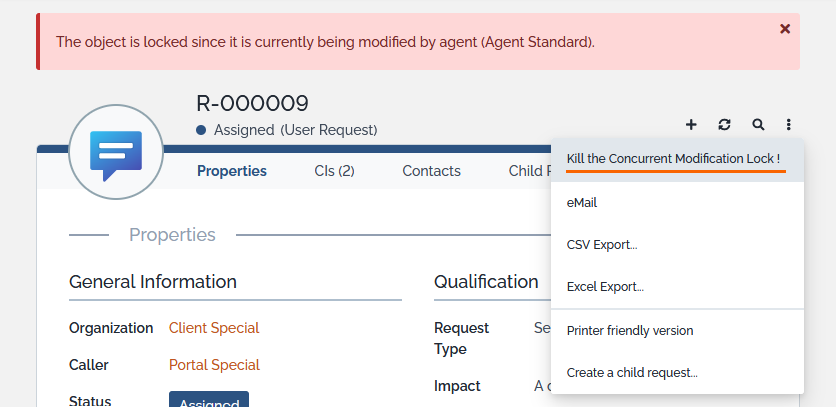
Task: Click the plus (new) icon
Action: [x=691, y=125]
